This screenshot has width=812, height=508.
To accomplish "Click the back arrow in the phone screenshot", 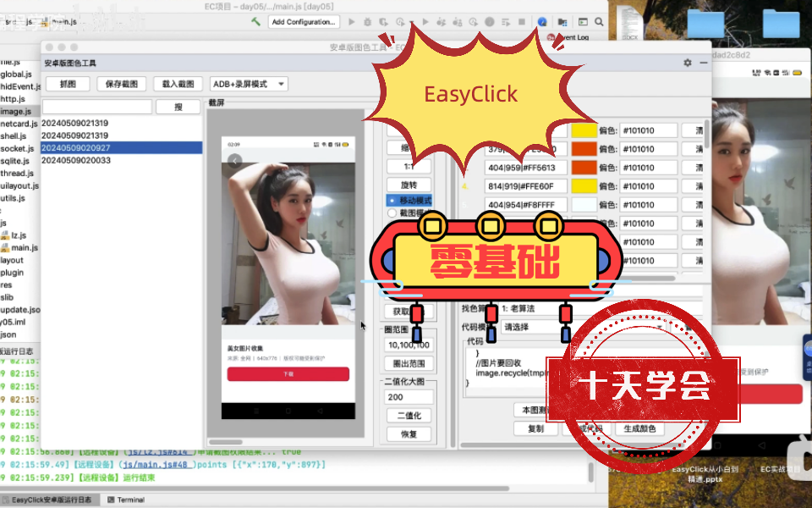I will pos(234,161).
